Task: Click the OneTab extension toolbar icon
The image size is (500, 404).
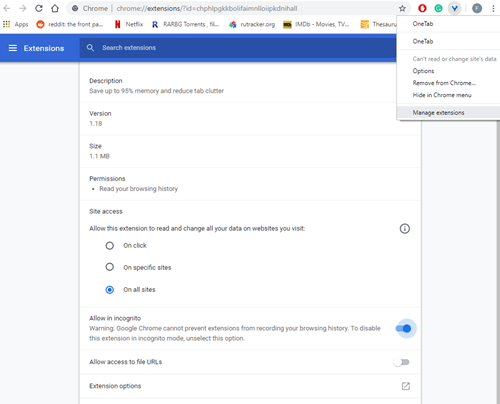Action: (x=454, y=8)
